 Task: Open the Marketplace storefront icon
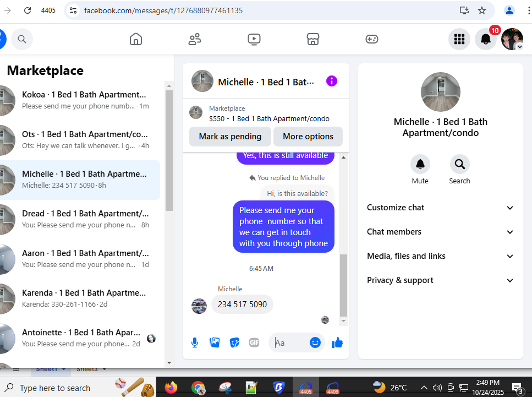[313, 39]
